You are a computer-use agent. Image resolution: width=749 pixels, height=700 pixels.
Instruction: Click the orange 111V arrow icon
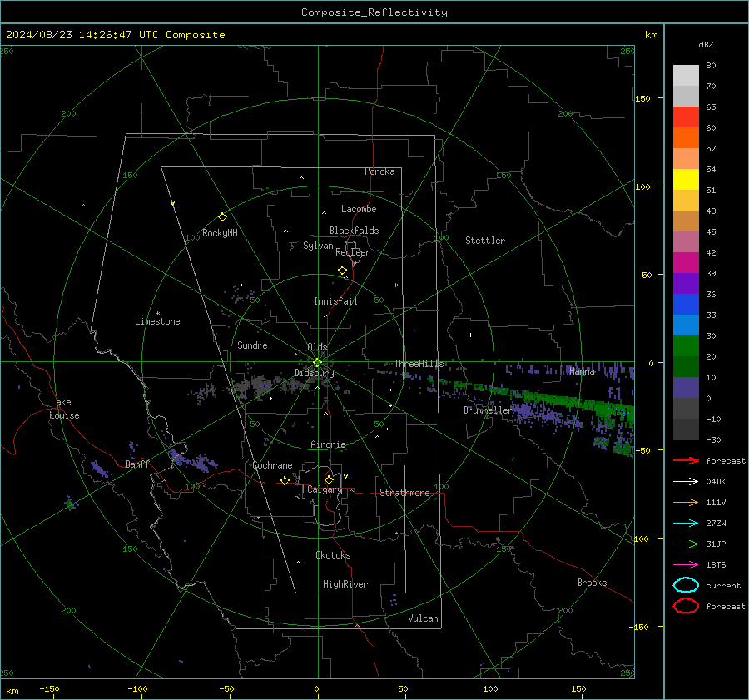pos(686,502)
